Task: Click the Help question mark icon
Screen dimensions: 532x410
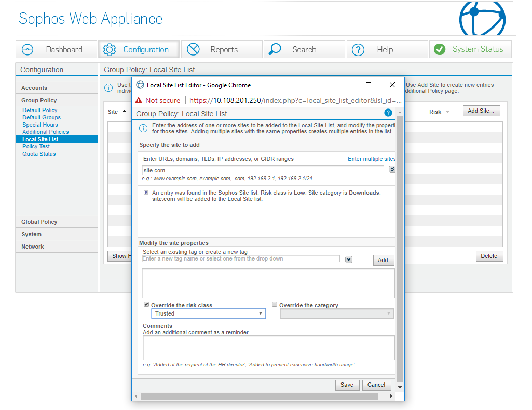Action: (x=358, y=50)
